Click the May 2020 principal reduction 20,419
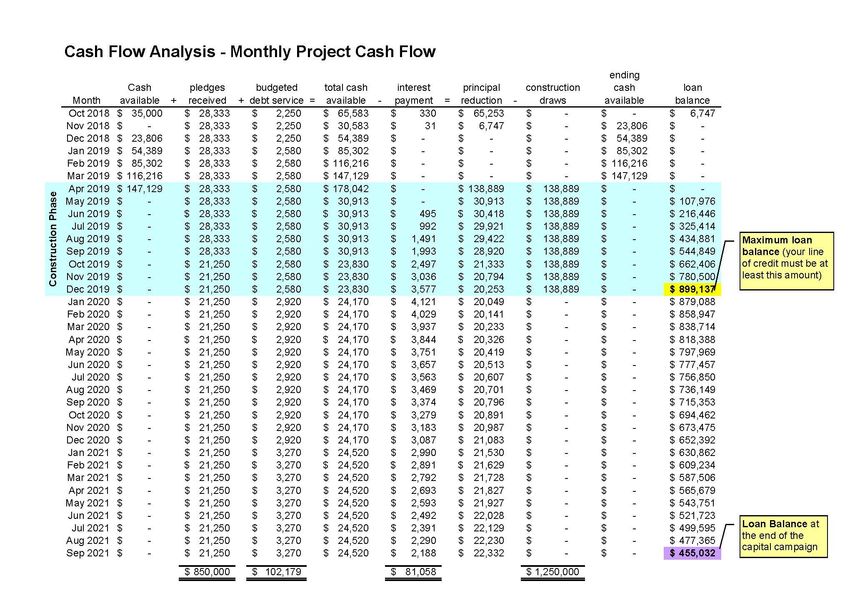 click(488, 352)
